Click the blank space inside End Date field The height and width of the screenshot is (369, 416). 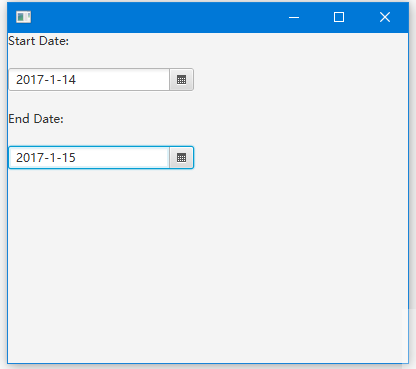point(123,158)
